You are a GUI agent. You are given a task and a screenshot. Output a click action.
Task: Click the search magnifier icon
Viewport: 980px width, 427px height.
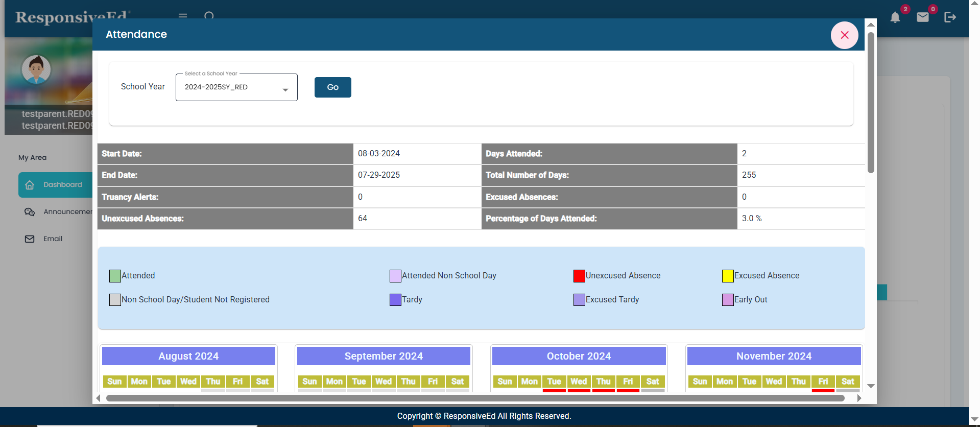click(209, 15)
